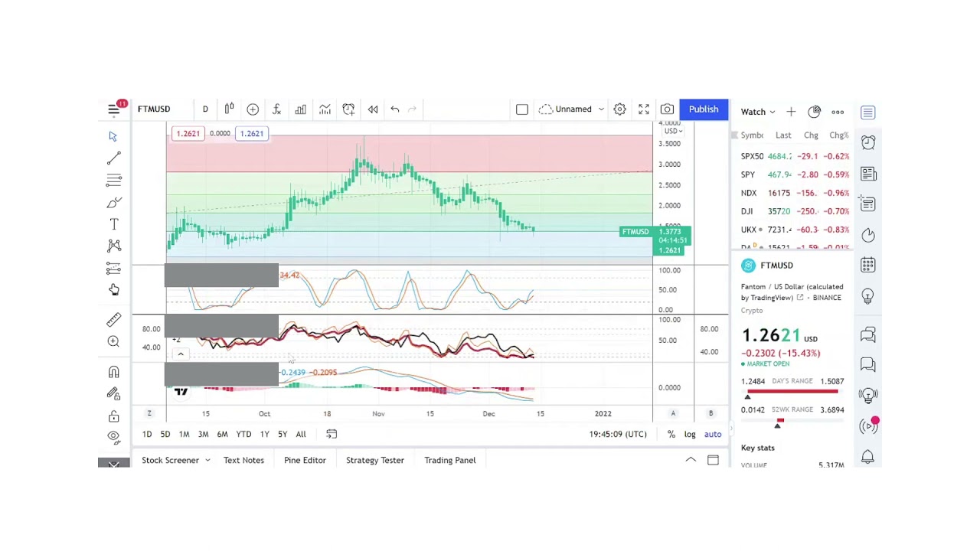Open the watchlist more options menu
This screenshot has height=551, width=980.
click(838, 112)
